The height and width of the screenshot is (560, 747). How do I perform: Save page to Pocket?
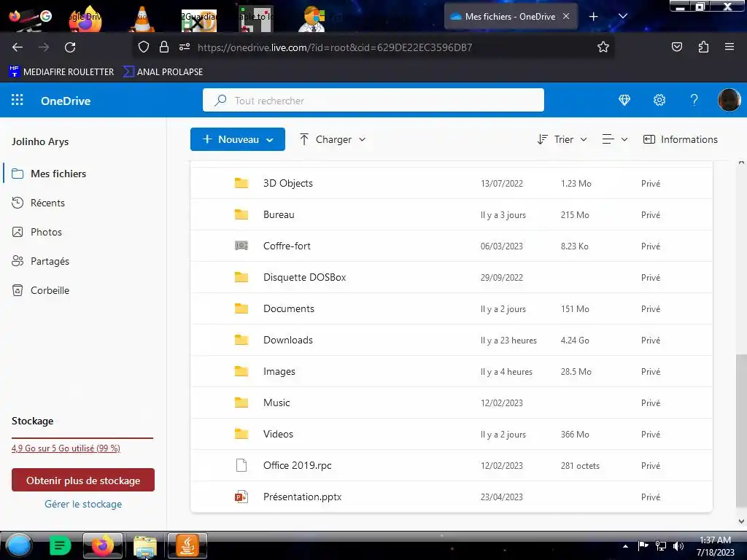[x=677, y=47]
